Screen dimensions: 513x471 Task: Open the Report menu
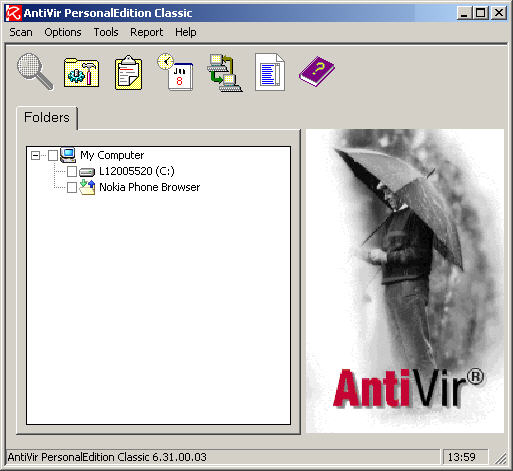147,32
